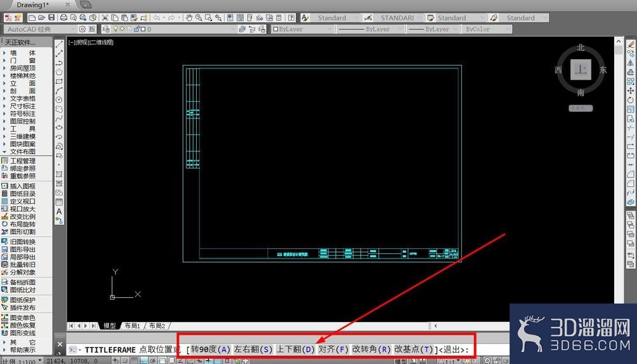Close the command line panel
637x364 pixels.
60,344
